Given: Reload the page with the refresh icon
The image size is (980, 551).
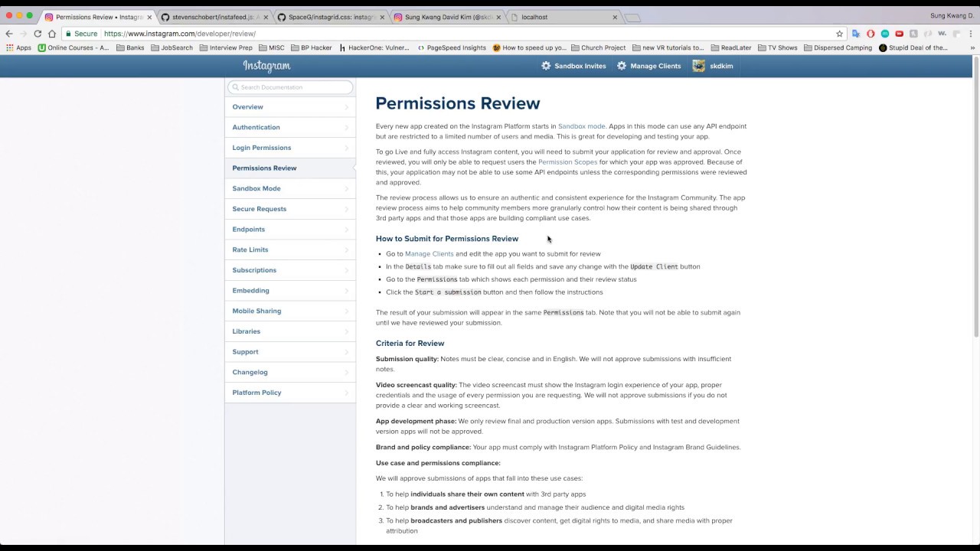Looking at the screenshot, I should [38, 34].
